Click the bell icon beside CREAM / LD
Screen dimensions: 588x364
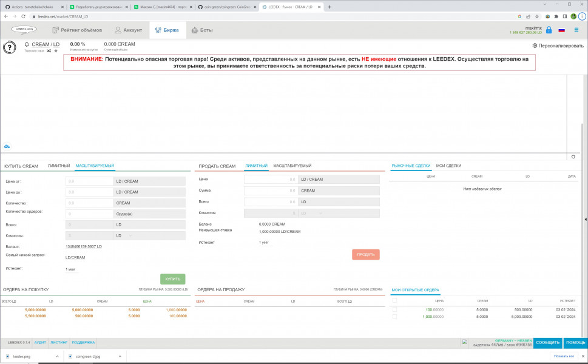(27, 44)
